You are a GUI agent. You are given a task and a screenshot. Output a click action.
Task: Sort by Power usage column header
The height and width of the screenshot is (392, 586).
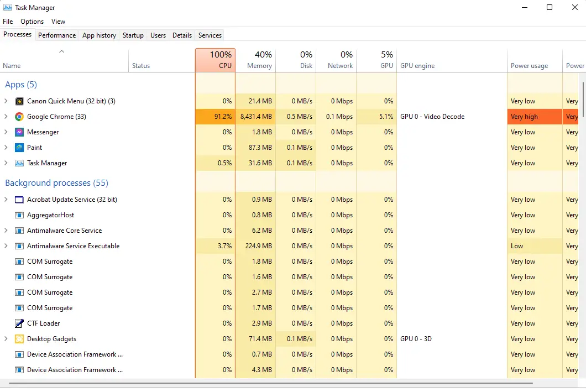[535, 60]
